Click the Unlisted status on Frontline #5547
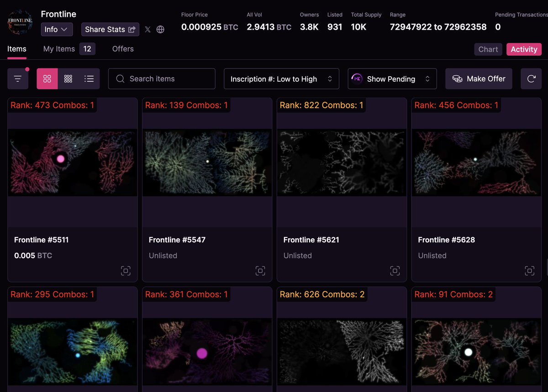 pos(163,256)
